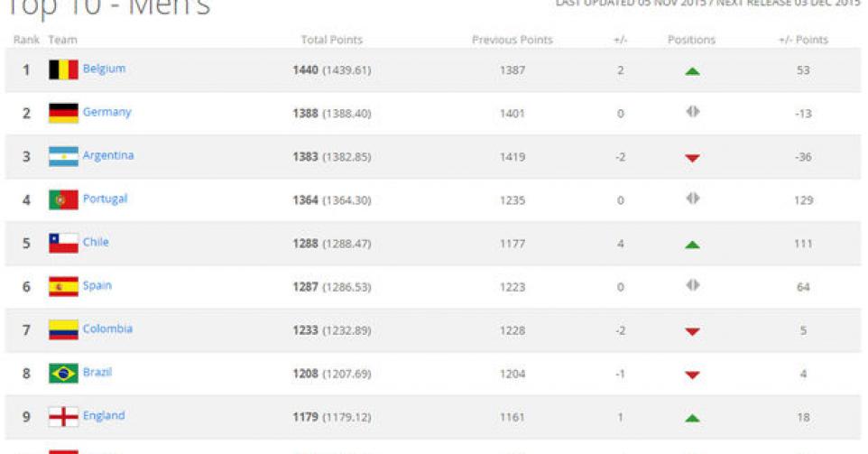868x454 pixels.
Task: Click the Positions column header
Action: pyautogui.click(x=691, y=40)
